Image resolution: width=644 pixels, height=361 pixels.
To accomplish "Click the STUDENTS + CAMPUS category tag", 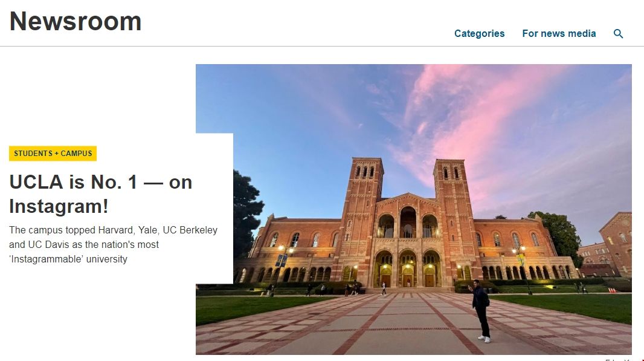I will [53, 153].
